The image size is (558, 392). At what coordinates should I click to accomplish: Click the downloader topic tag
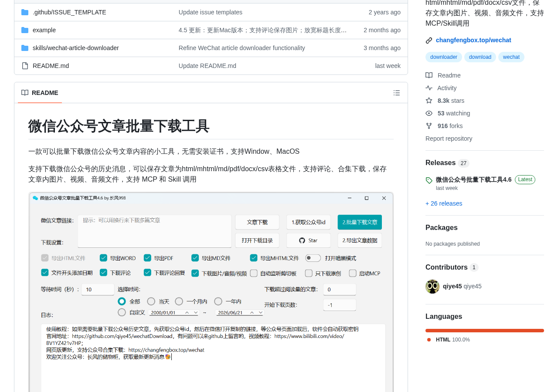[444, 57]
